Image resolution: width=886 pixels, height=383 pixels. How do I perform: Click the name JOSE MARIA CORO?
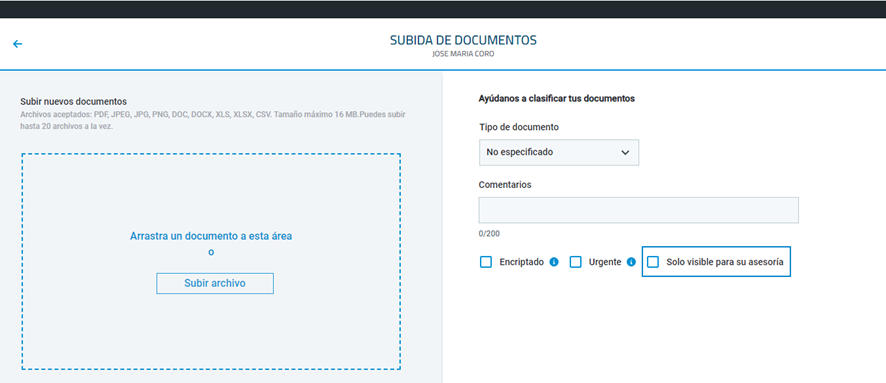pos(463,55)
